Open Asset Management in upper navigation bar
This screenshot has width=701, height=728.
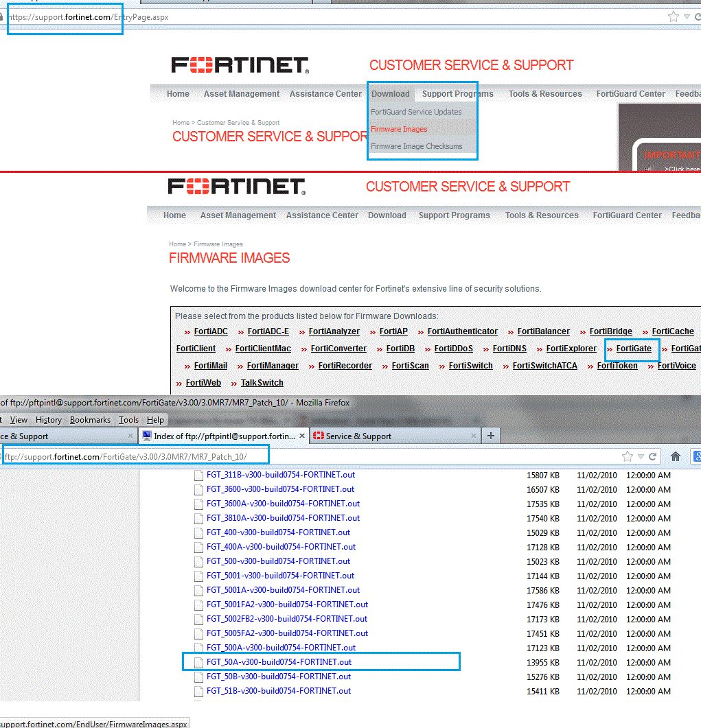point(242,94)
